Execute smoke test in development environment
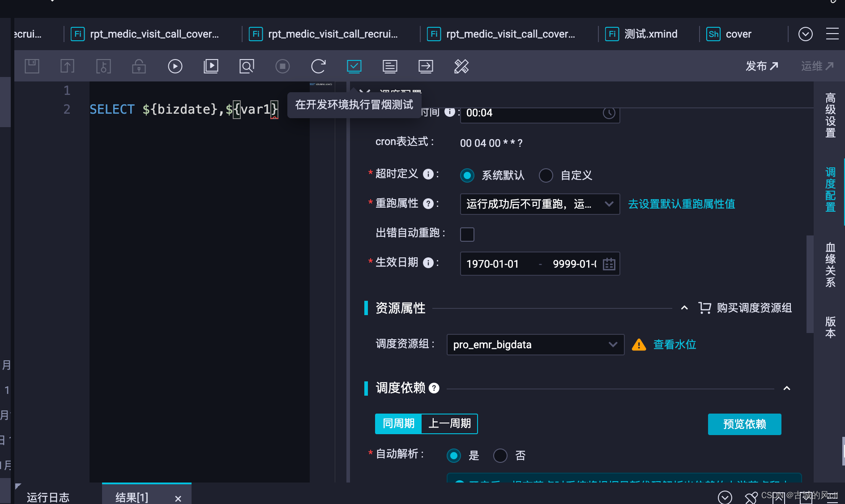 coord(354,66)
